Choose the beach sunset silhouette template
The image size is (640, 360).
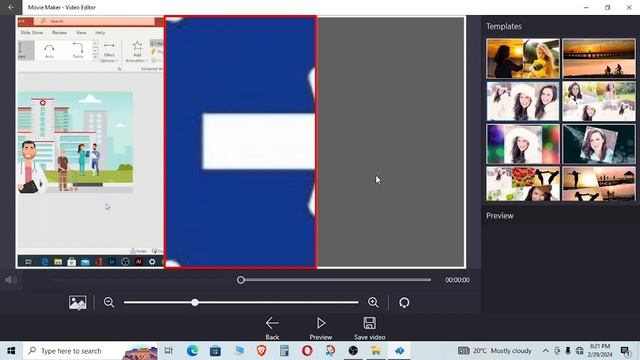tap(599, 184)
